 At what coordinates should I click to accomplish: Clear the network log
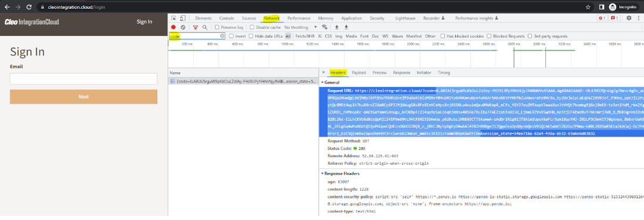(183, 27)
